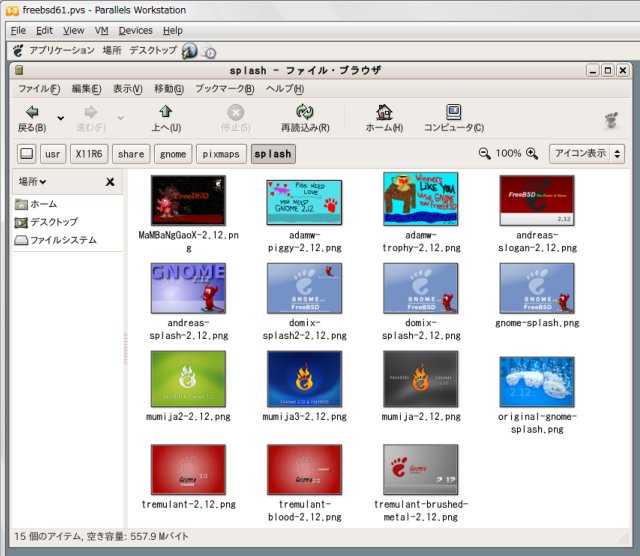Select the splash path toggle button

(273, 154)
